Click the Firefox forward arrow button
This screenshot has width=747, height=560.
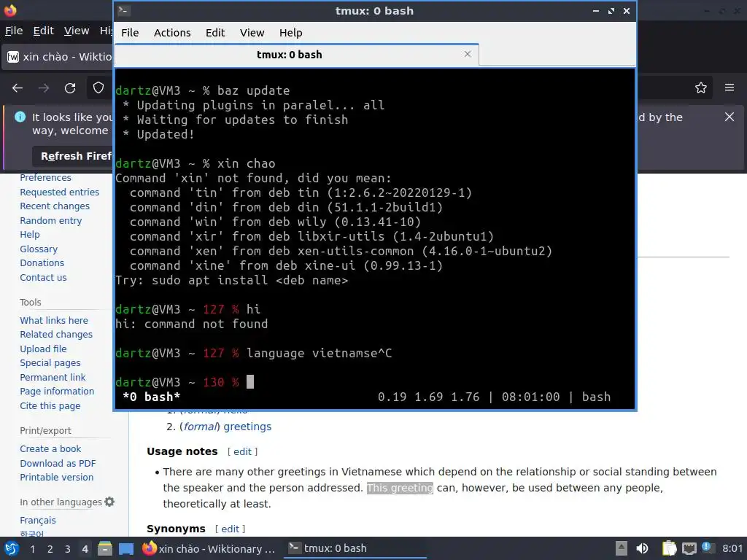tap(44, 88)
